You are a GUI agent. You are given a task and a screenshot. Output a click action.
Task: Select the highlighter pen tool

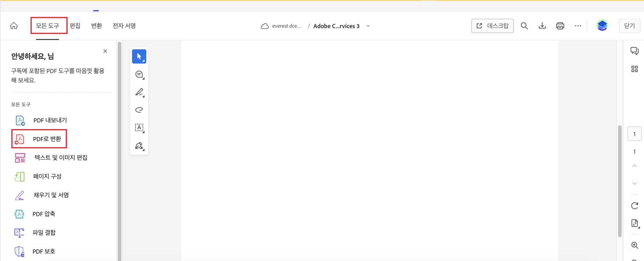tap(139, 92)
